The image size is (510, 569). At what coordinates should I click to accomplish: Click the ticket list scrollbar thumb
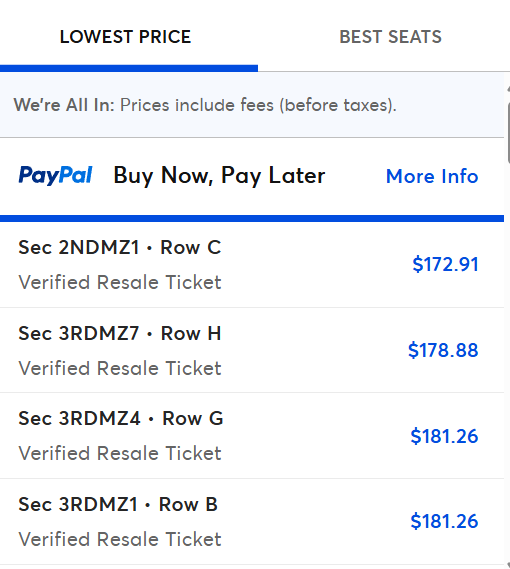pos(508,132)
